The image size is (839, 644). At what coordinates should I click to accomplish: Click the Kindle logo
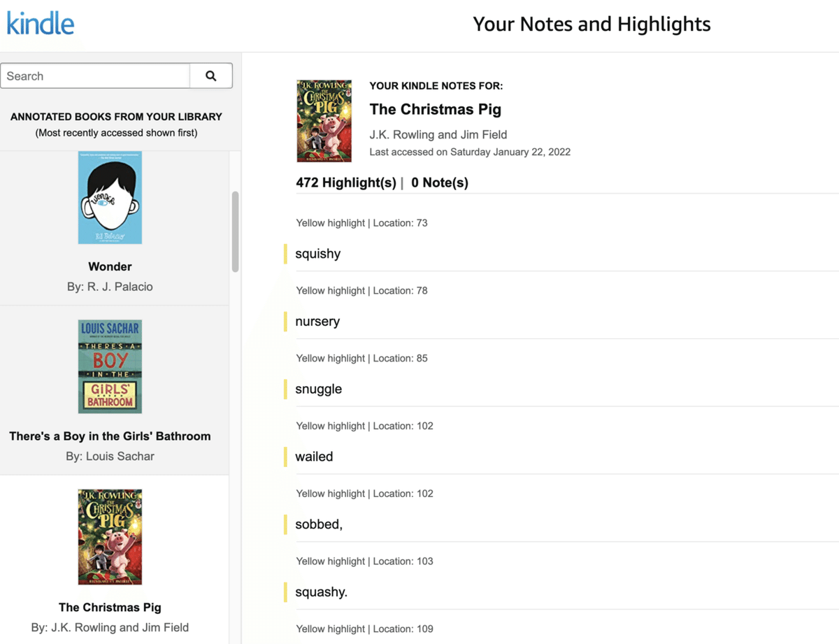[41, 23]
